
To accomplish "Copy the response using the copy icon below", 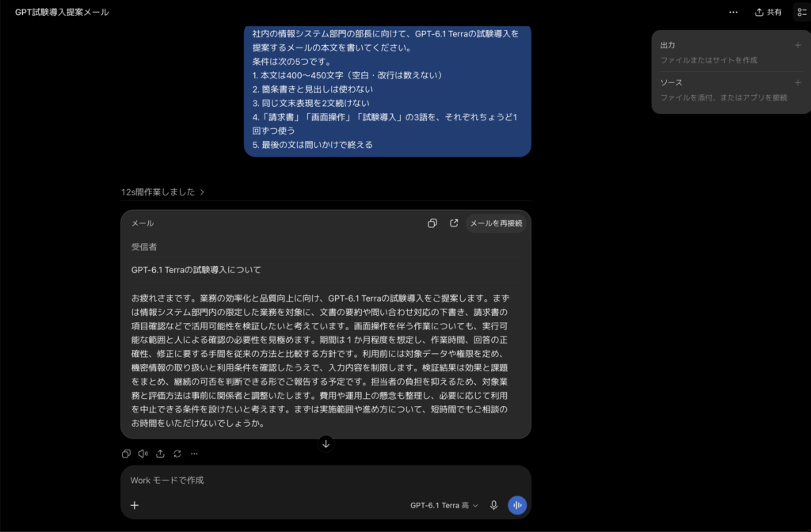I will pos(126,454).
